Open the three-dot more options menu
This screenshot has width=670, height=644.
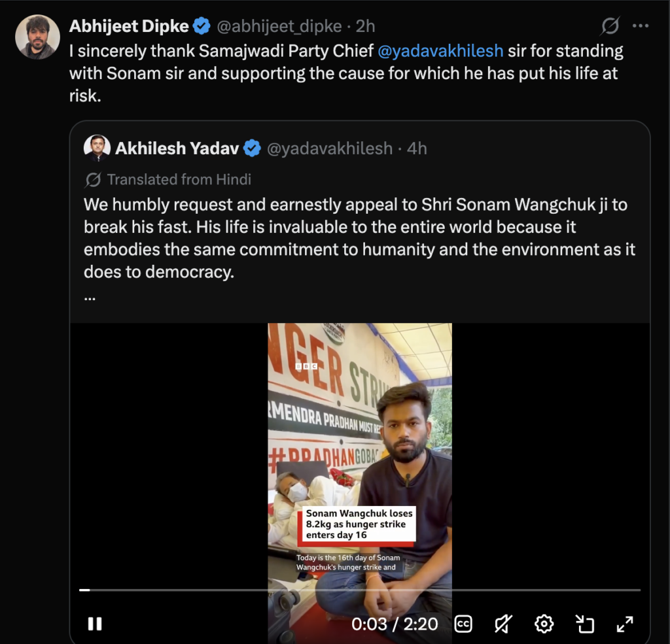pyautogui.click(x=641, y=26)
